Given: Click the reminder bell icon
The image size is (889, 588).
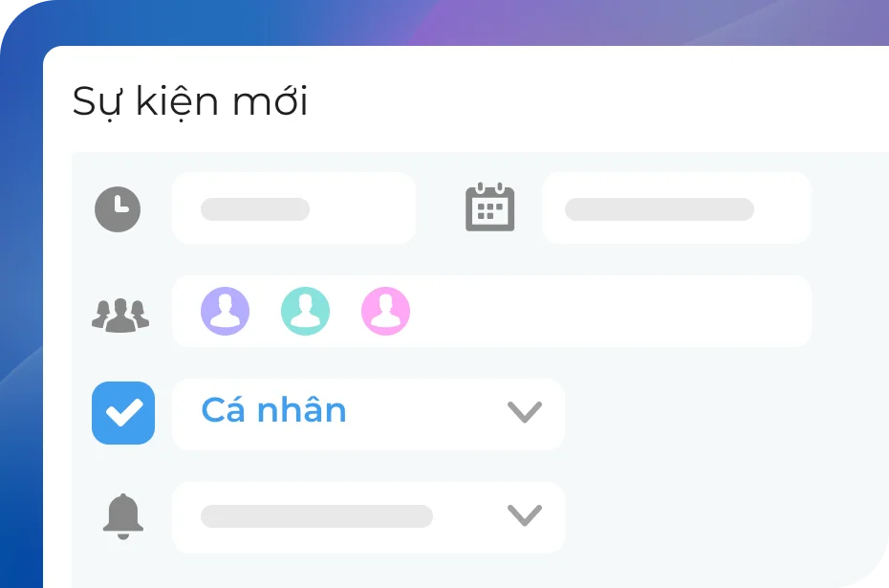Looking at the screenshot, I should pos(122,517).
